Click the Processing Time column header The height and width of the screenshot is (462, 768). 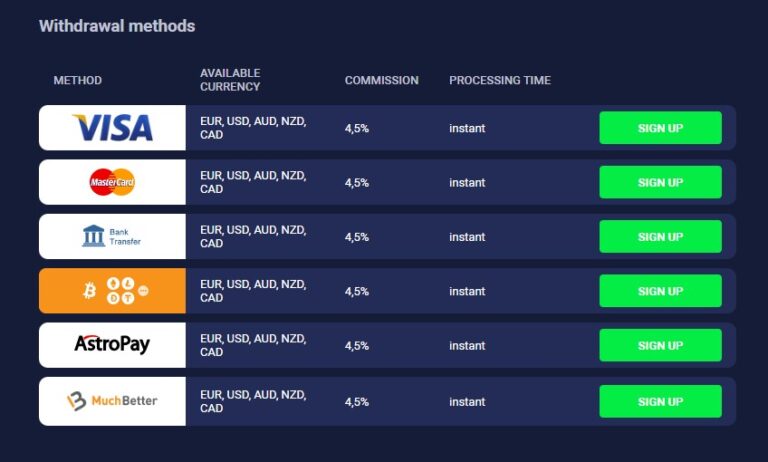pyautogui.click(x=499, y=80)
